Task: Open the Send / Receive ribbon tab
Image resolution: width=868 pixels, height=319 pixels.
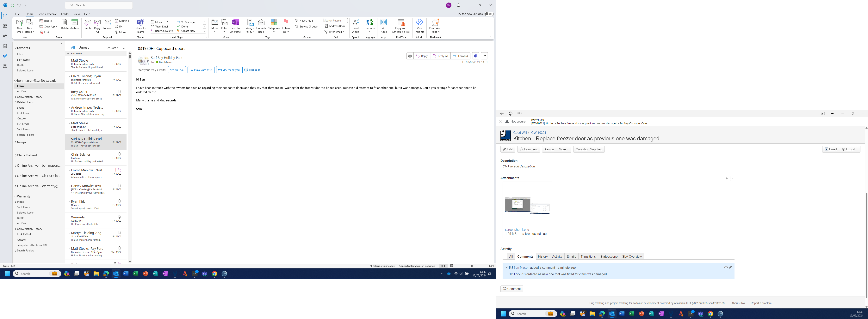Action: pos(47,14)
